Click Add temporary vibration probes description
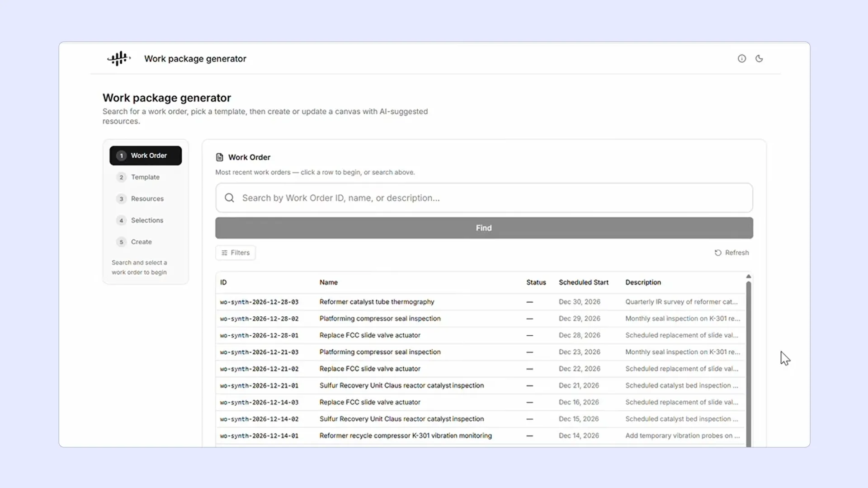This screenshot has height=488, width=868. pos(683,436)
